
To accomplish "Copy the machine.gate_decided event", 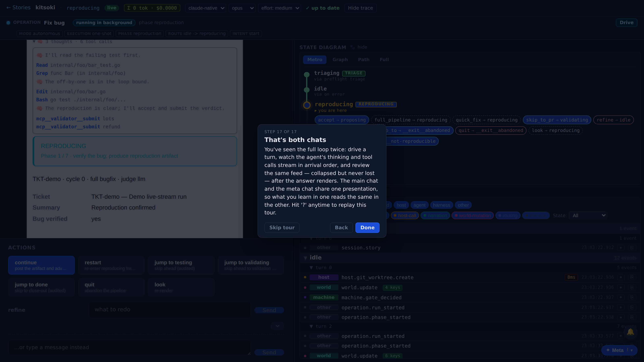I will click(632, 297).
